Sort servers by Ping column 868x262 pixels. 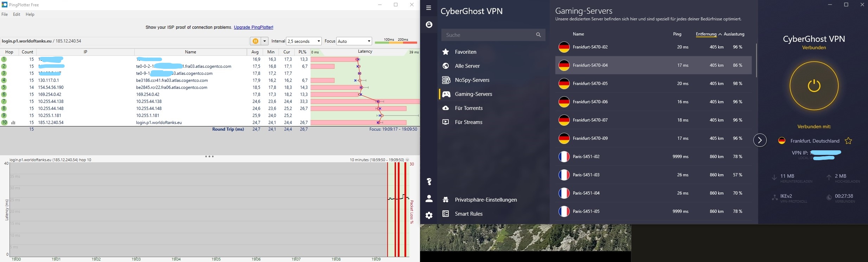(677, 34)
